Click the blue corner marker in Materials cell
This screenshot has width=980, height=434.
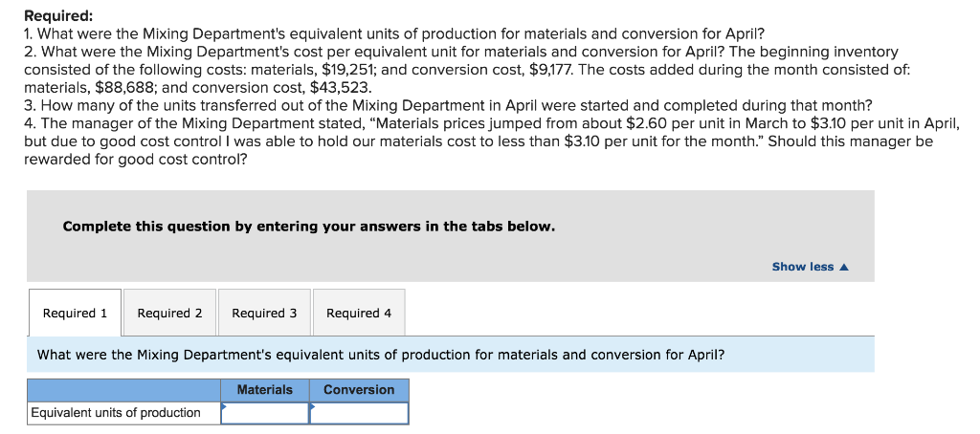224,405
